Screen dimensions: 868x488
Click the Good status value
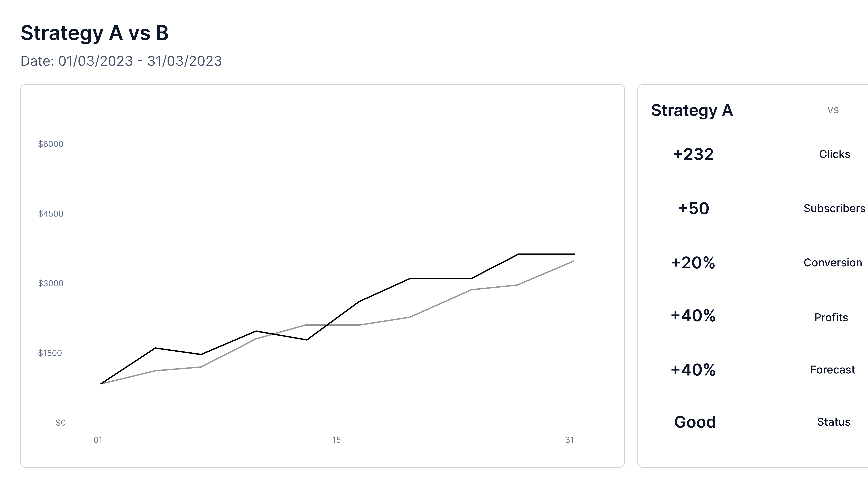tap(695, 422)
